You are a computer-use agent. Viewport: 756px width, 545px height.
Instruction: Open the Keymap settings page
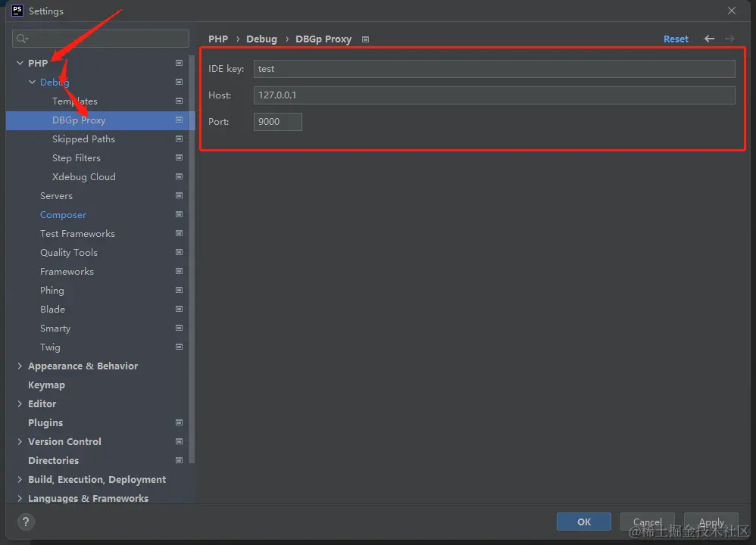(46, 385)
